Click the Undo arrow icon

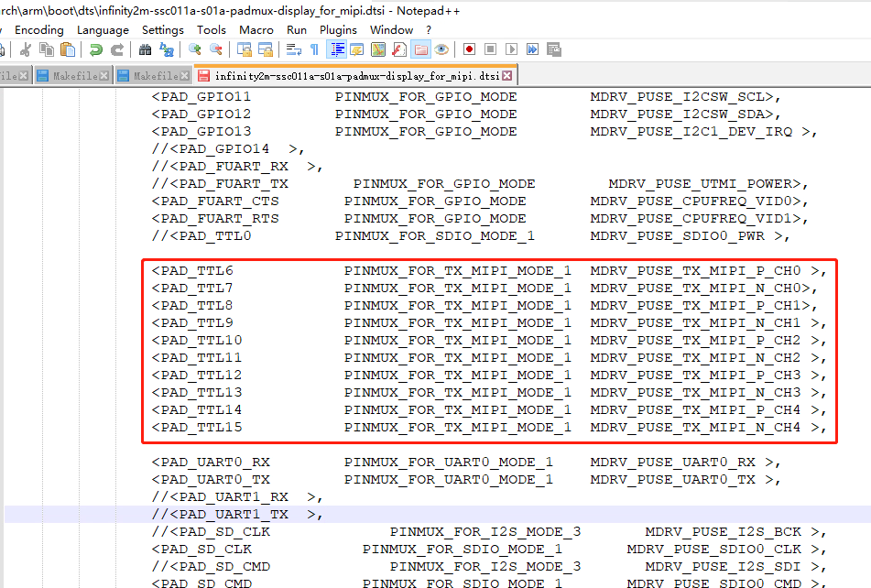point(95,49)
